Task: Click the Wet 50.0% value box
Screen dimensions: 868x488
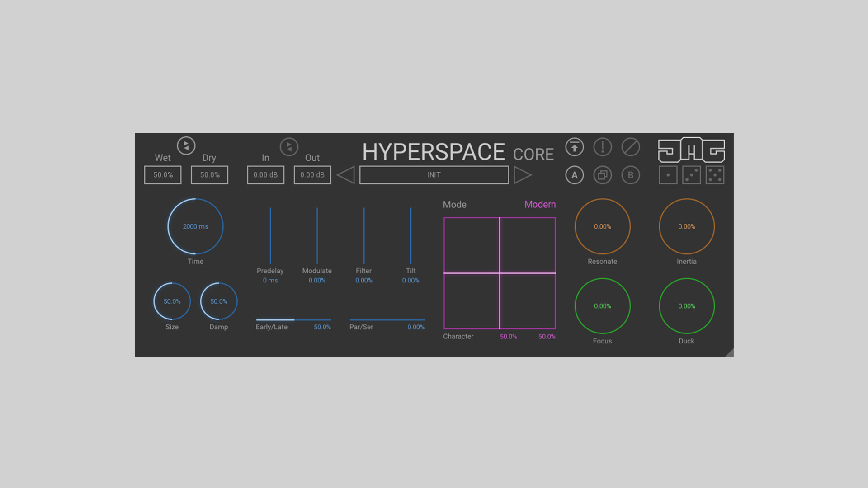Action: tap(163, 175)
